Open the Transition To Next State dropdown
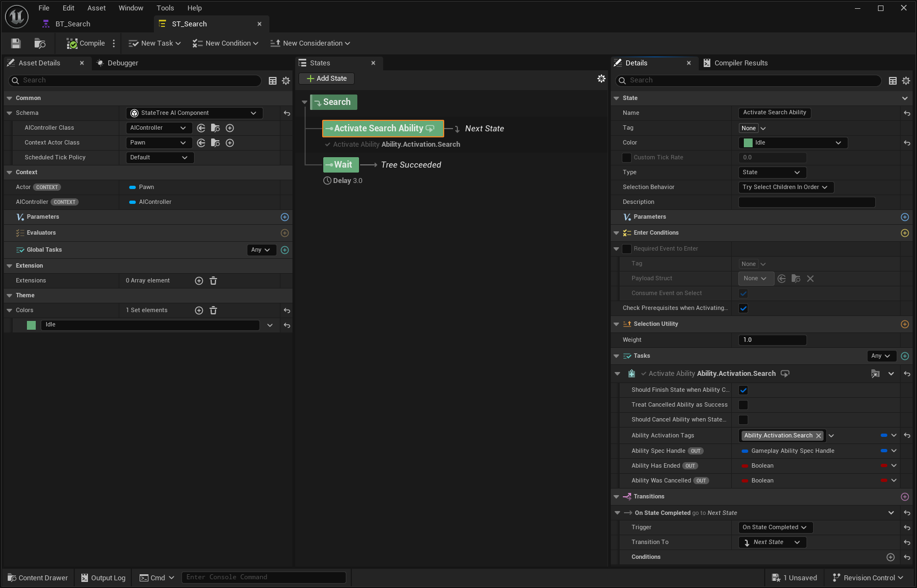The height and width of the screenshot is (588, 917). 772,542
